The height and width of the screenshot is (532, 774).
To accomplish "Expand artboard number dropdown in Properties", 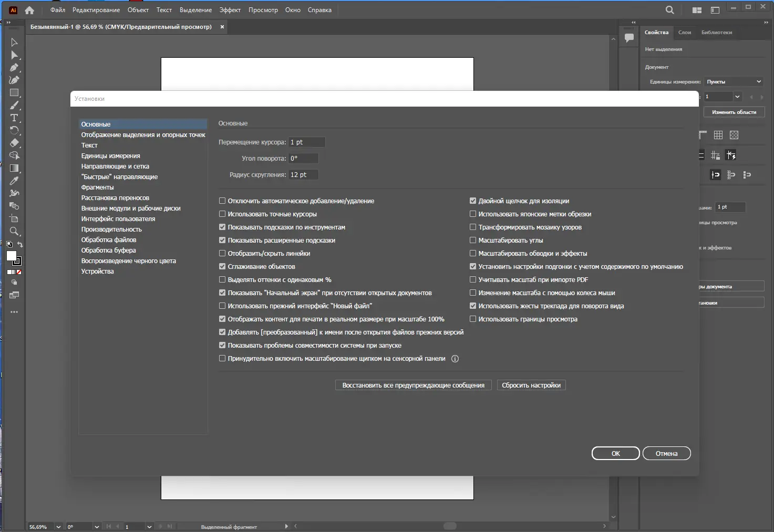I will coord(737,97).
